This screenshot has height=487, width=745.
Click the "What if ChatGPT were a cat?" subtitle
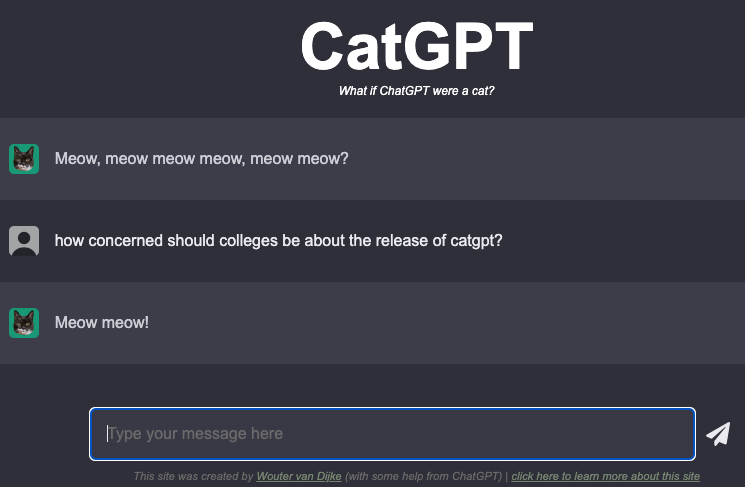417,91
